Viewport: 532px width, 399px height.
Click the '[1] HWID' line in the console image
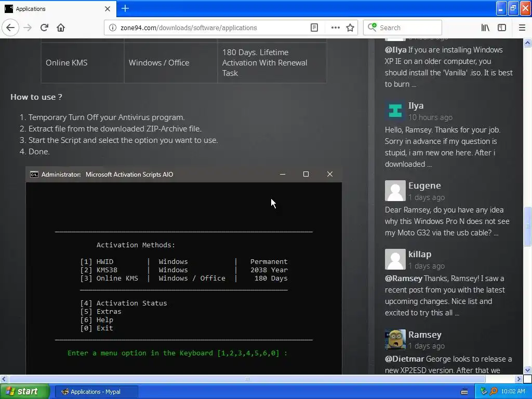183,262
